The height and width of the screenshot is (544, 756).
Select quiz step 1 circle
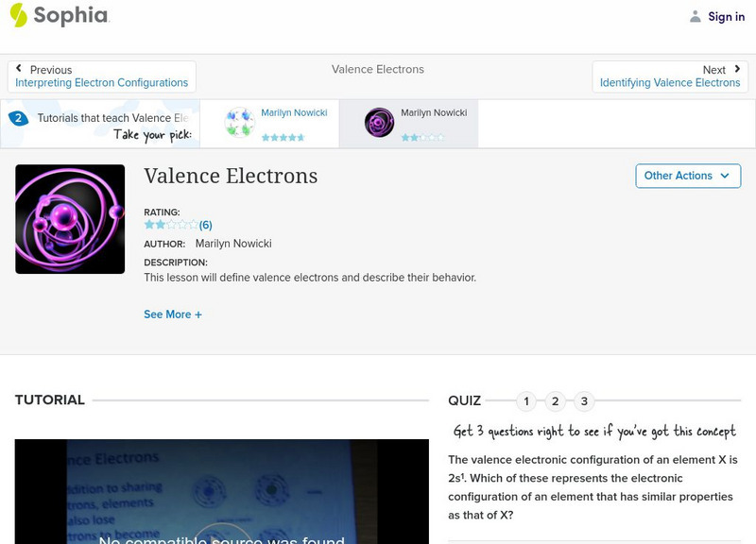point(525,401)
